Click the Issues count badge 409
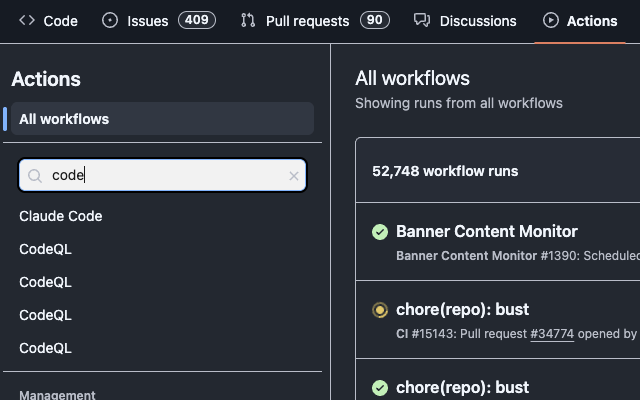The width and height of the screenshot is (640, 400). pos(197,20)
